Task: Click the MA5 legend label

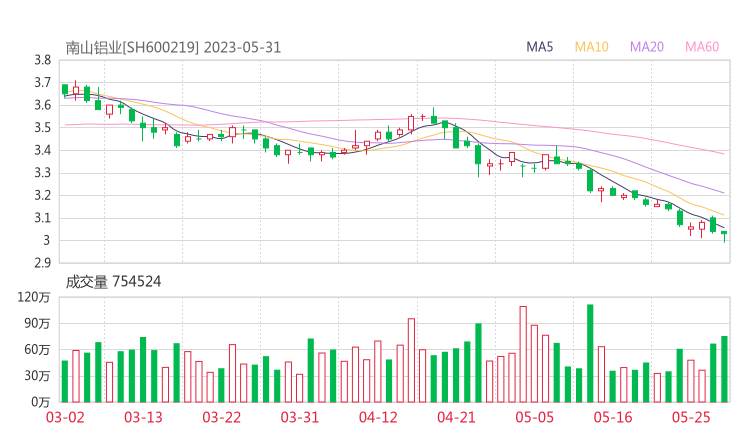Action: coord(539,47)
